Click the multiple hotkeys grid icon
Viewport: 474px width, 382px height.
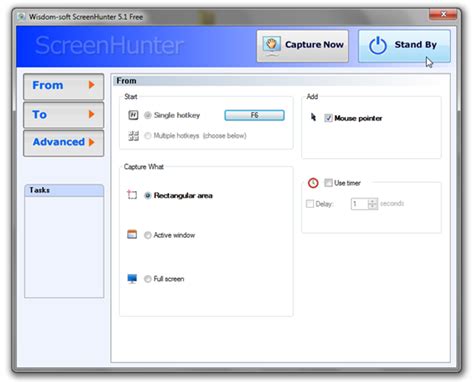pyautogui.click(x=133, y=136)
